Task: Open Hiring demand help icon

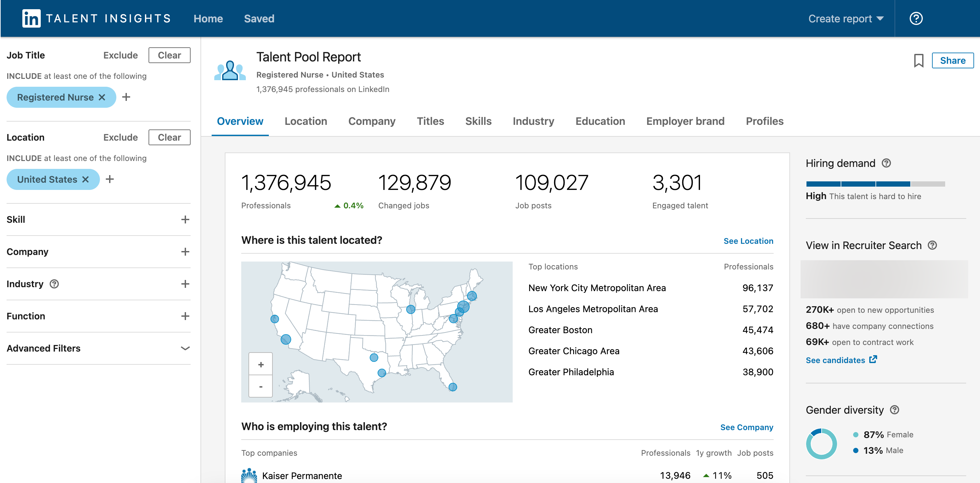Action: (x=886, y=163)
